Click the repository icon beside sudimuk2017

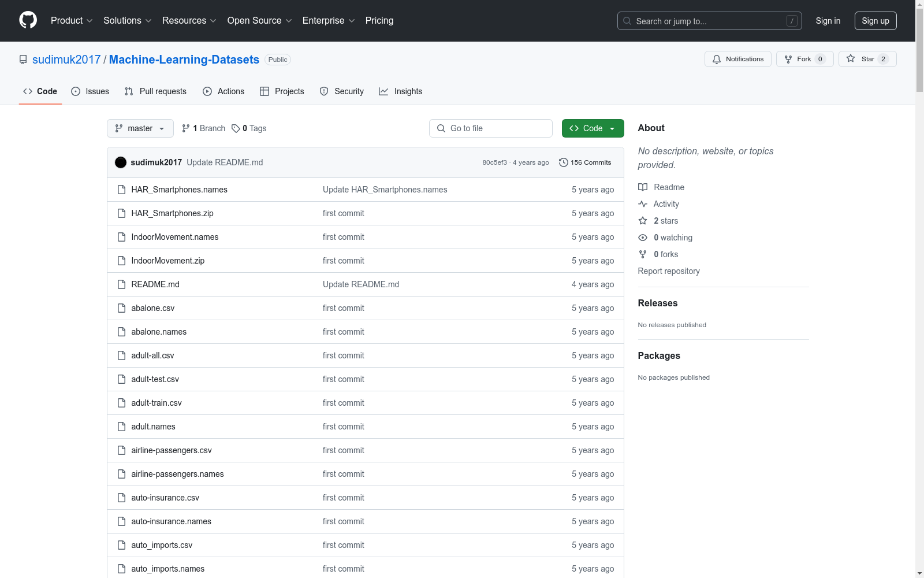point(23,60)
